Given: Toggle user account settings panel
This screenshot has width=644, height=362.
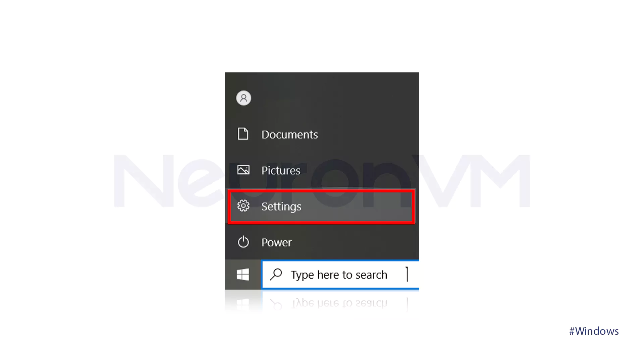Looking at the screenshot, I should (x=243, y=98).
